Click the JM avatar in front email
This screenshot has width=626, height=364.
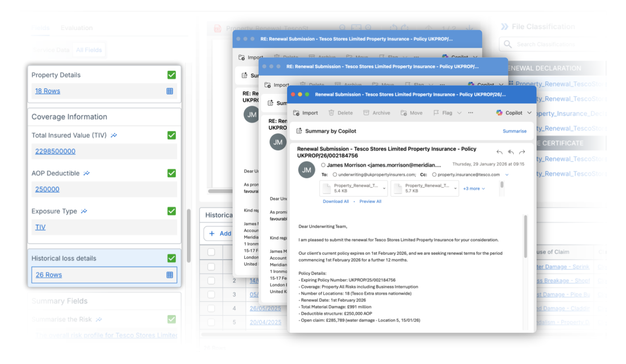[x=307, y=170]
